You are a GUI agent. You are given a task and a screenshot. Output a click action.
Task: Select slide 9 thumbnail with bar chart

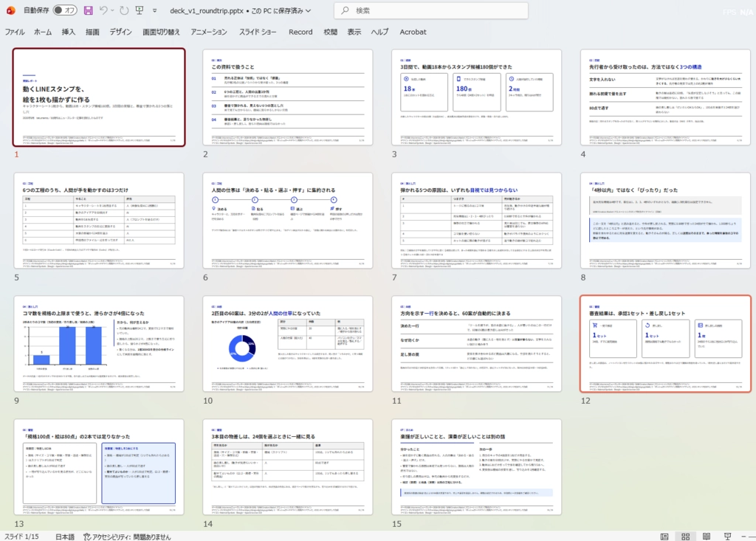coord(99,344)
